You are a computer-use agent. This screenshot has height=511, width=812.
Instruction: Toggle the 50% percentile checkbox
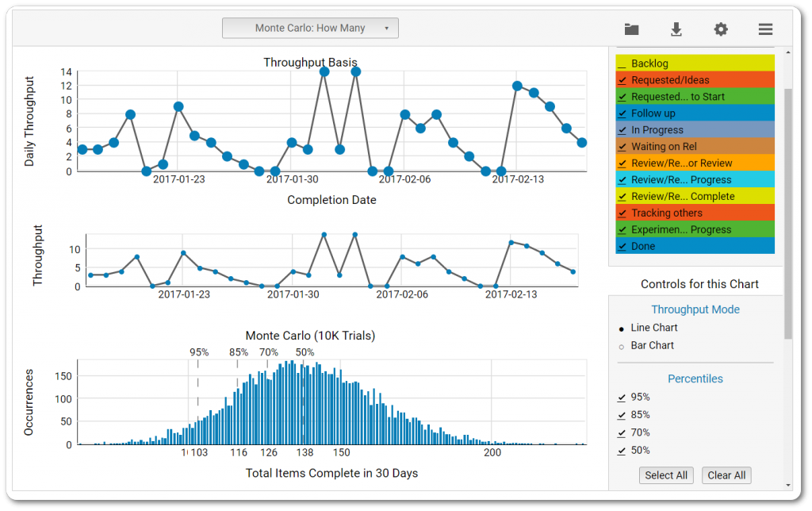click(x=622, y=451)
